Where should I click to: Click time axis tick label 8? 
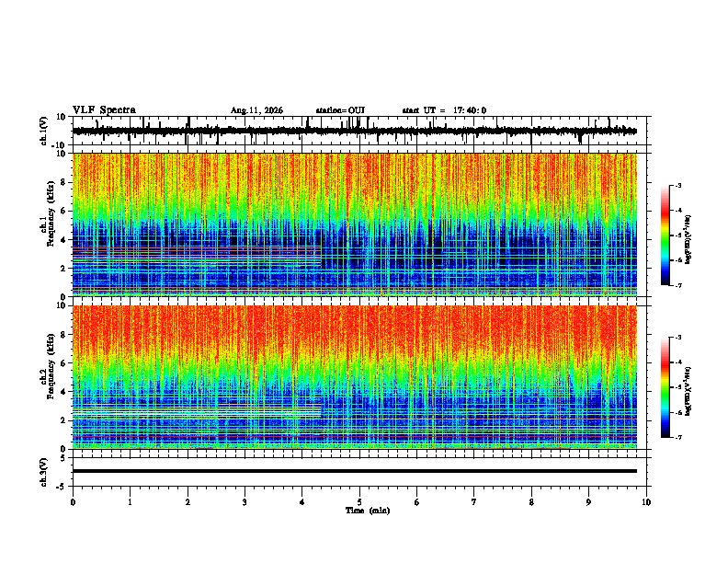(x=531, y=502)
